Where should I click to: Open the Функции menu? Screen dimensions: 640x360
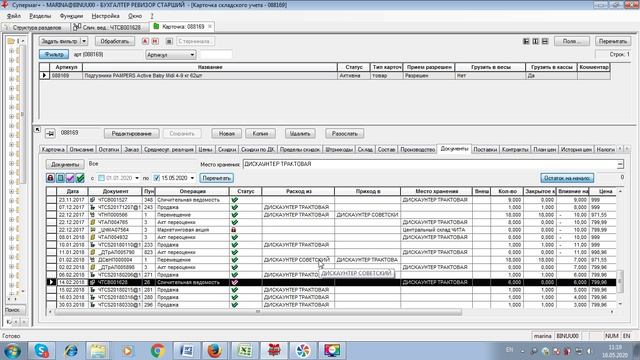[x=71, y=16]
